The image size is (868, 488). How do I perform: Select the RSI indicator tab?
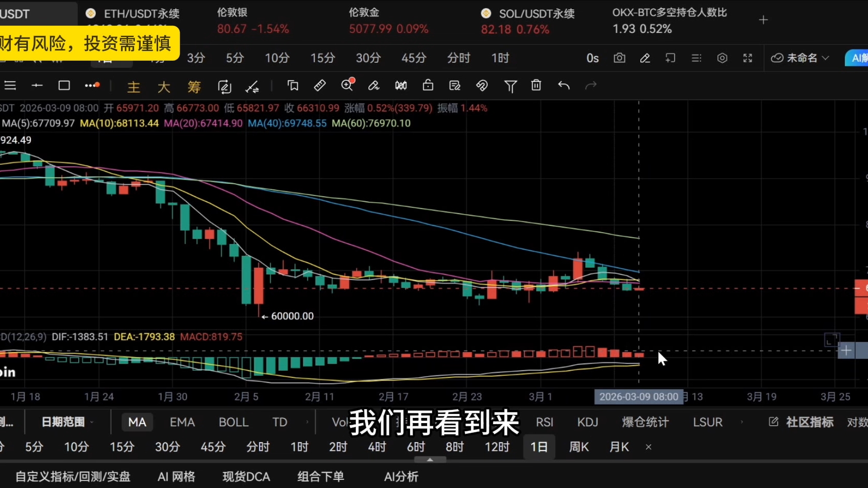pos(544,422)
